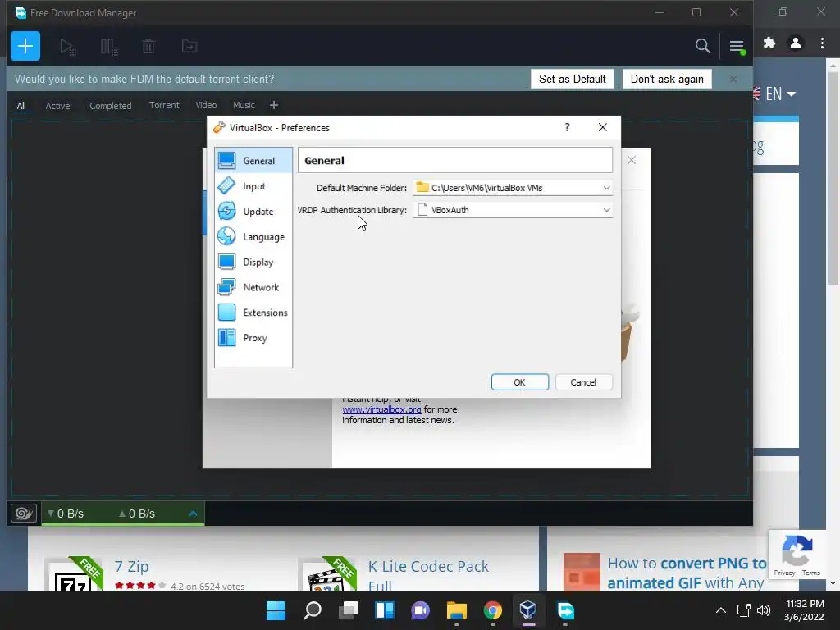Click Set as Default button
The image size is (840, 630).
tap(572, 79)
